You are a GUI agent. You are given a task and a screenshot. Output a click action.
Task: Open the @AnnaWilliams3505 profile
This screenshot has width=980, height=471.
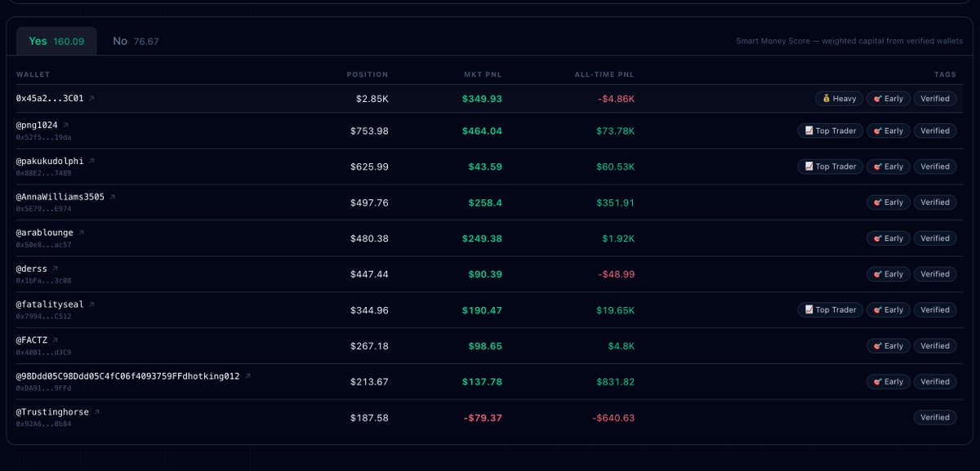(60, 197)
